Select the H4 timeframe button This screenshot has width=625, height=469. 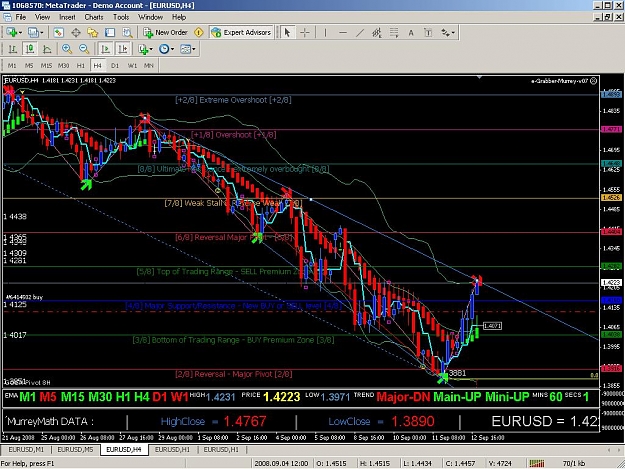point(98,65)
